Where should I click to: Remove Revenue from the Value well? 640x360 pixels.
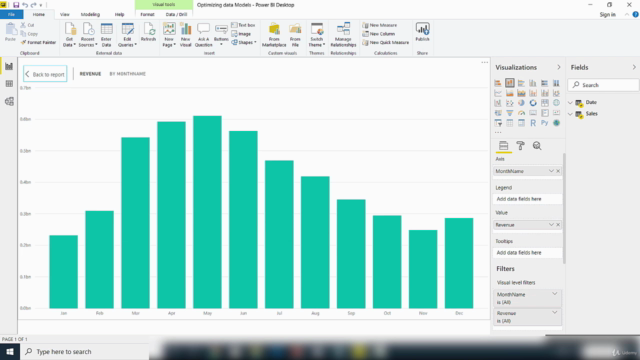pos(558,225)
